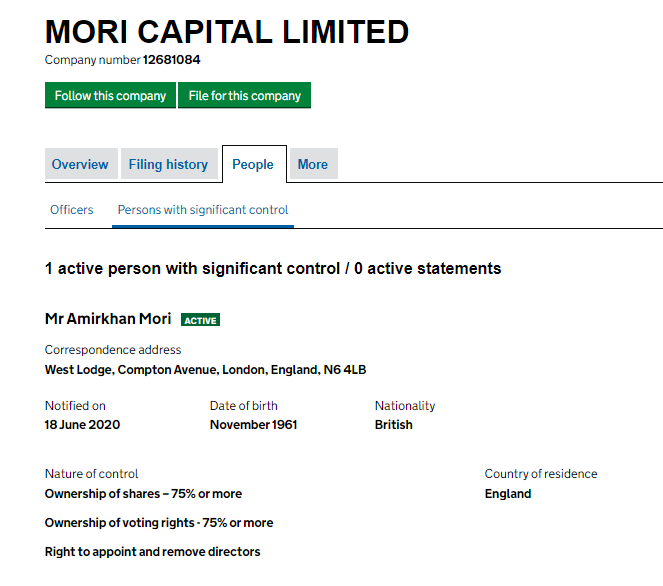Image resolution: width=663 pixels, height=586 pixels.
Task: Click the ACTIVE status badge
Action: 200,320
